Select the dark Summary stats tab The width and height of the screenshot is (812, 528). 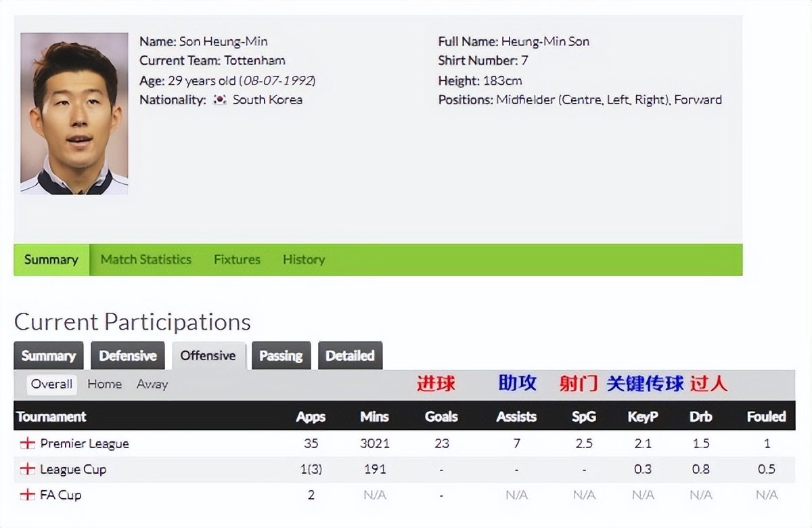pyautogui.click(x=48, y=355)
